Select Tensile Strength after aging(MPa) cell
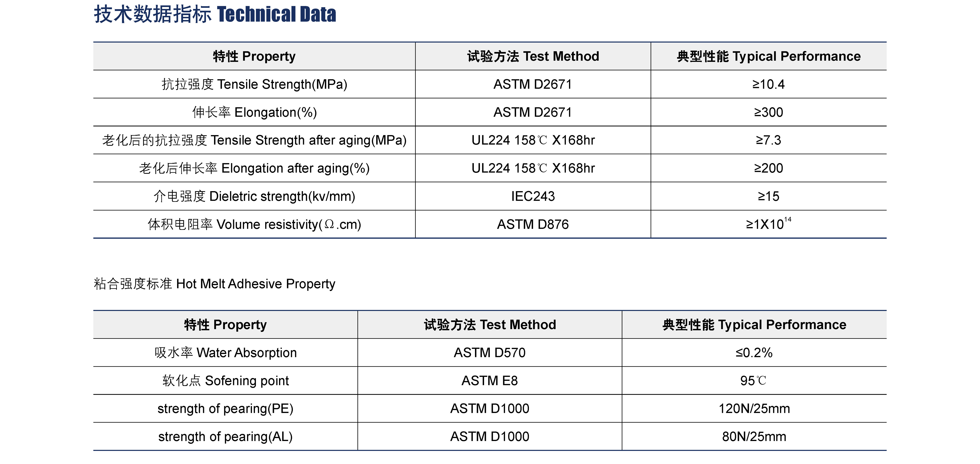The image size is (980, 464). [x=254, y=140]
